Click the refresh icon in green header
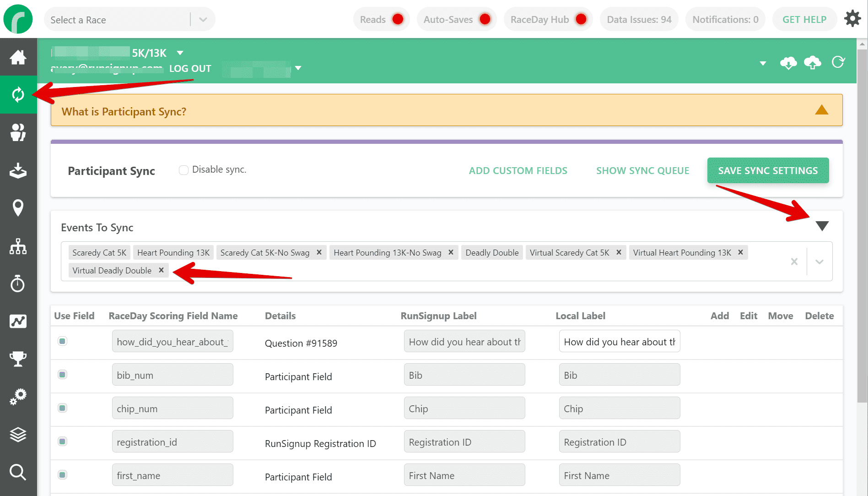The width and height of the screenshot is (868, 496). point(838,62)
